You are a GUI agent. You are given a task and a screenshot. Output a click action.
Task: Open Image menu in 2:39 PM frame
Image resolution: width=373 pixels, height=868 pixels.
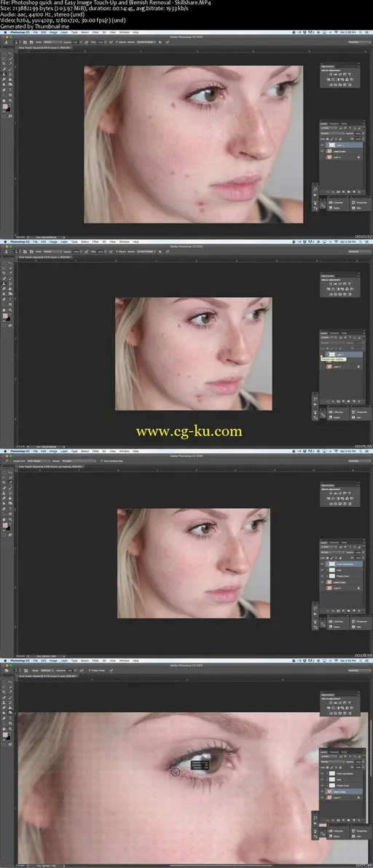(x=54, y=242)
